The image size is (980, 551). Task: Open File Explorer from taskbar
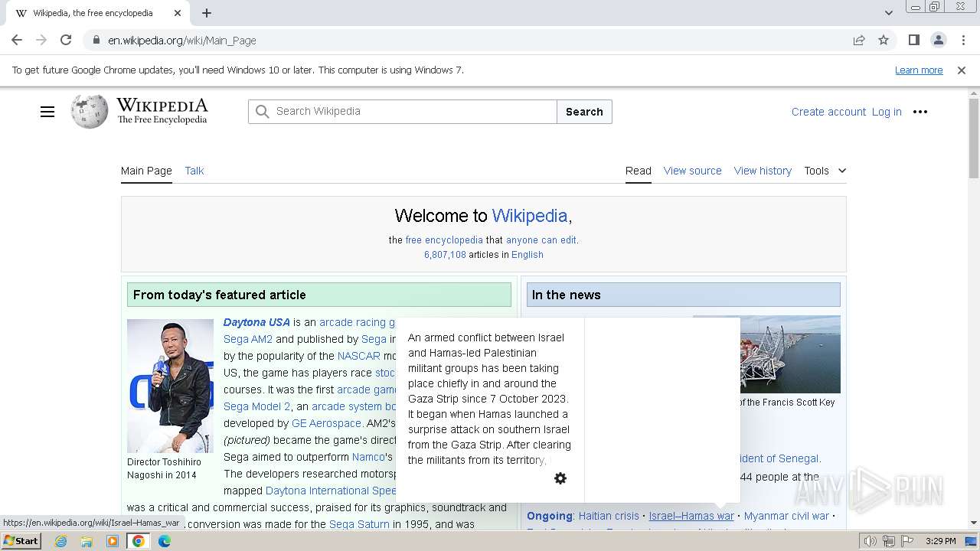pyautogui.click(x=87, y=541)
